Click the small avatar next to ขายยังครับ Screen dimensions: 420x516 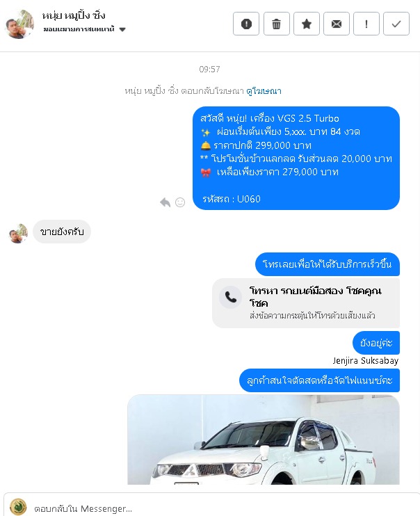18,234
